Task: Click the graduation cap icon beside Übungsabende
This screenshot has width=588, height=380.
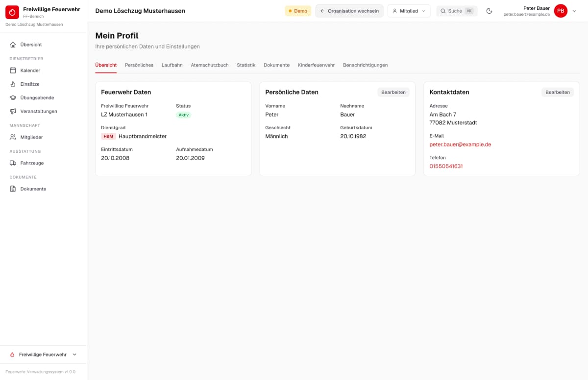Action: pyautogui.click(x=13, y=97)
